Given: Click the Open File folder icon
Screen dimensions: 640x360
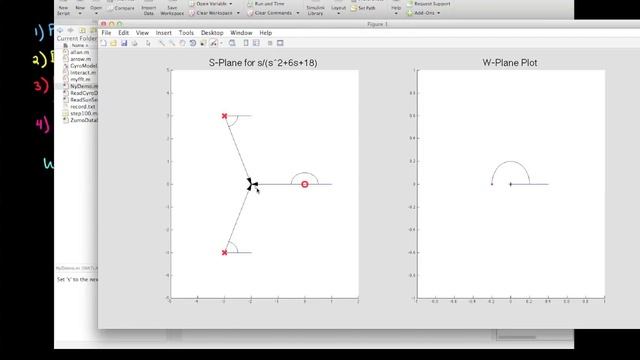Looking at the screenshot, I should tap(113, 43).
